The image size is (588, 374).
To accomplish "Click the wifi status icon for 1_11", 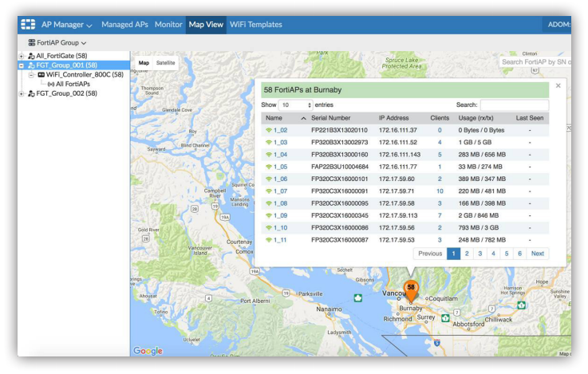I will [269, 240].
